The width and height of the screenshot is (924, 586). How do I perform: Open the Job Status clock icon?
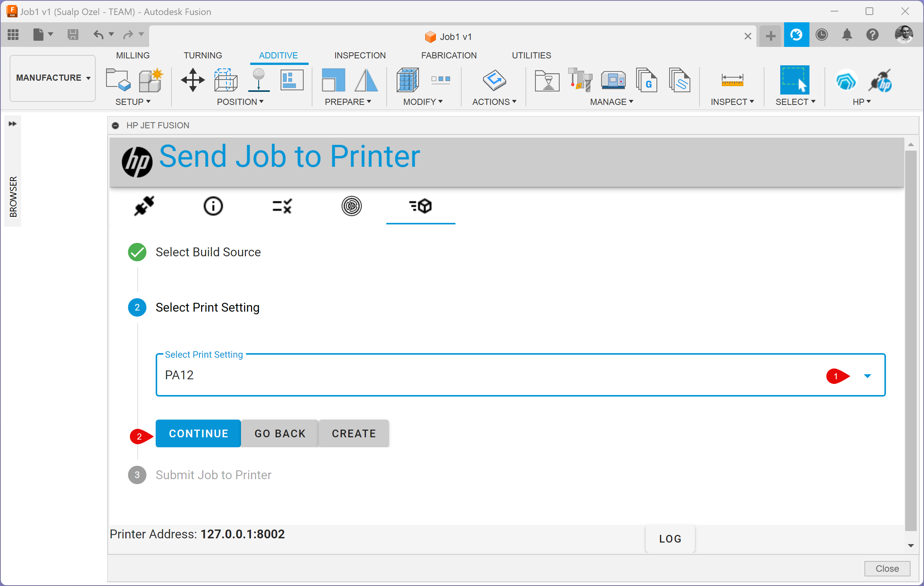821,35
